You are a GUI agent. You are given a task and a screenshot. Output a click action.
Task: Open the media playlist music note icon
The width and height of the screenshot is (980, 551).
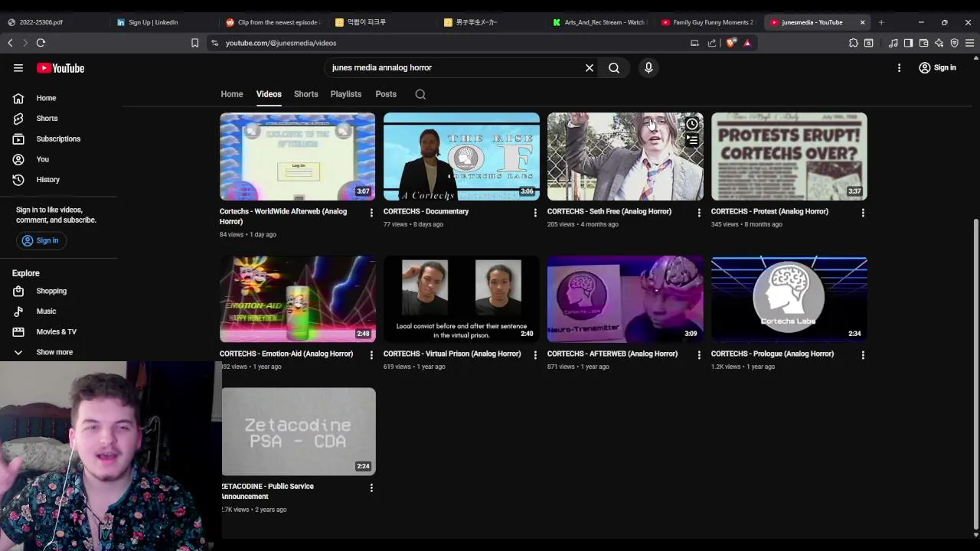[893, 43]
